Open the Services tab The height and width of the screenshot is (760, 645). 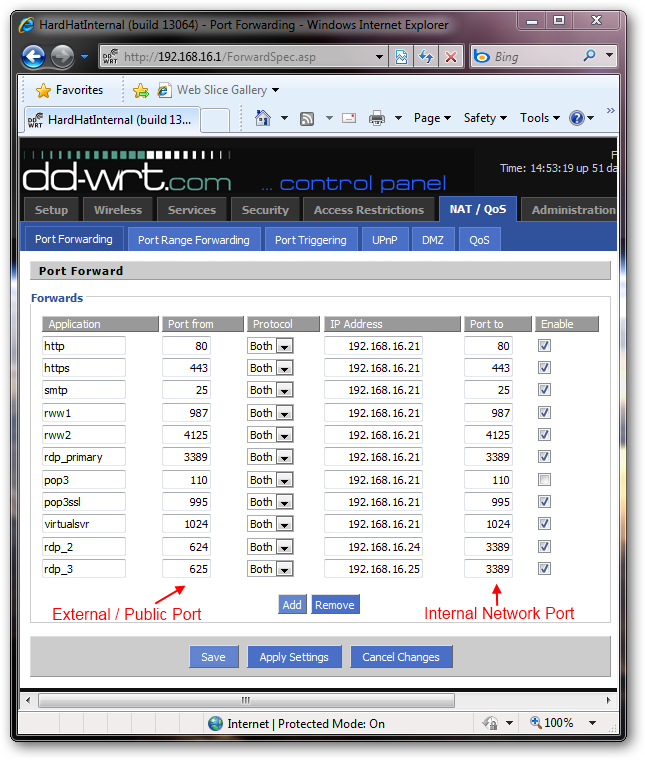192,210
